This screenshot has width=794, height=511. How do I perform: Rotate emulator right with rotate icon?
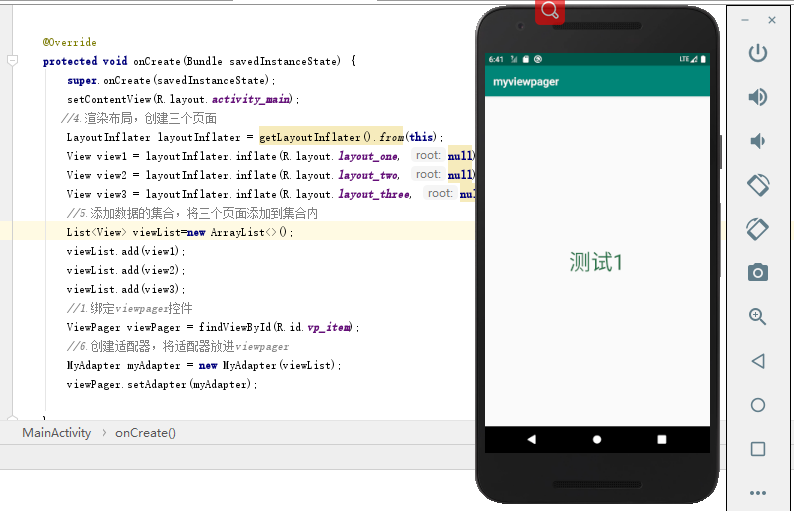click(x=758, y=229)
